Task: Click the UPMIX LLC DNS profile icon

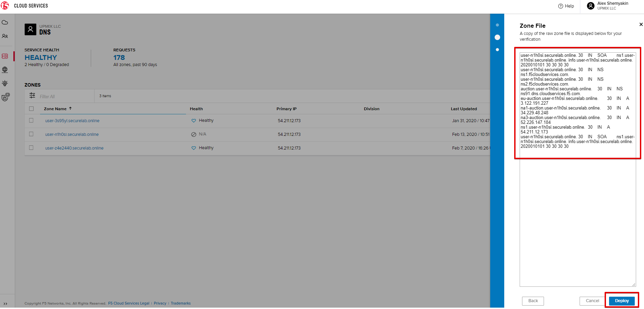Action: pos(30,29)
